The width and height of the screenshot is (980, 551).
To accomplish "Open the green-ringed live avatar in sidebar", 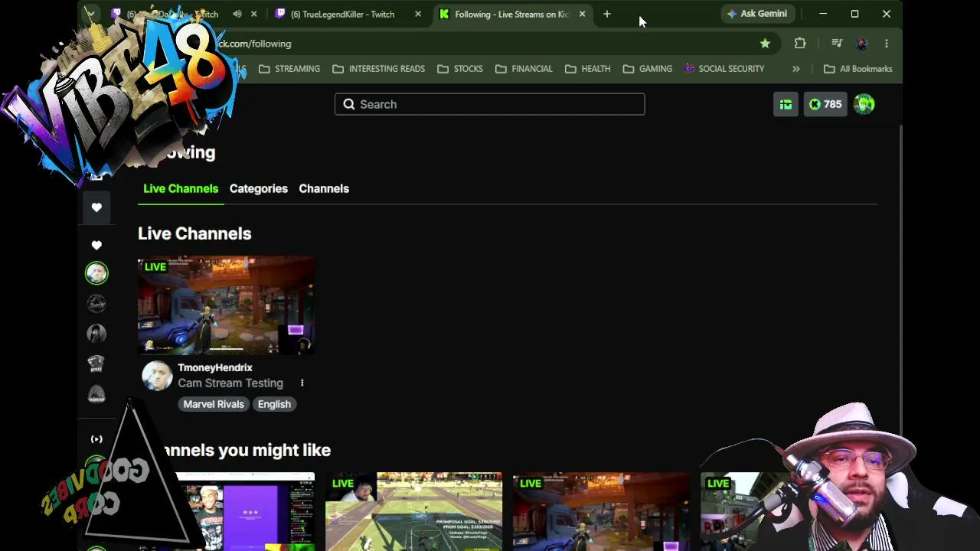I will click(x=96, y=273).
